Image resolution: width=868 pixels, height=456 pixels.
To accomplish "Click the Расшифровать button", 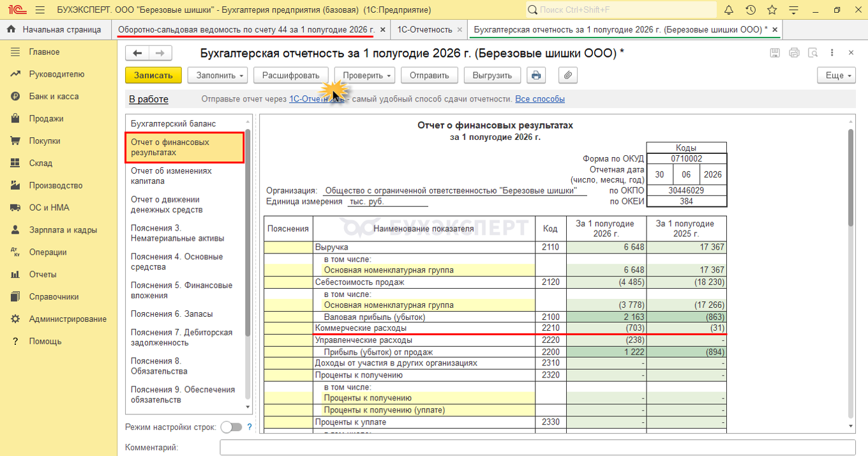I will 291,75.
